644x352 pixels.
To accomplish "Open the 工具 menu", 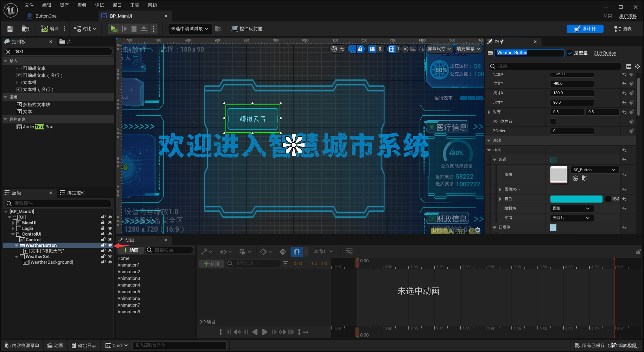I will coord(135,5).
